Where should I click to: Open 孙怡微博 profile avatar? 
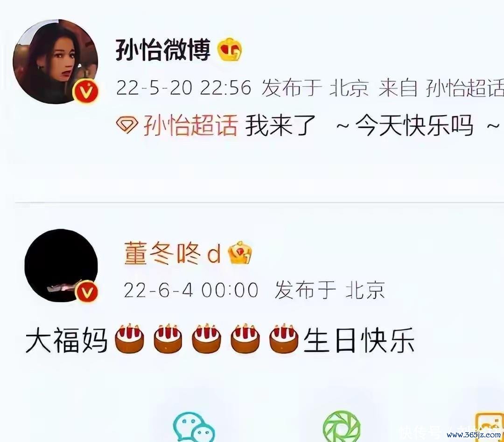pos(55,62)
